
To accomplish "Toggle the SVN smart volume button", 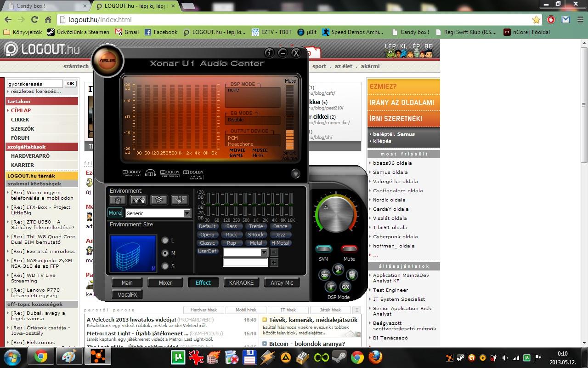I will (x=324, y=249).
